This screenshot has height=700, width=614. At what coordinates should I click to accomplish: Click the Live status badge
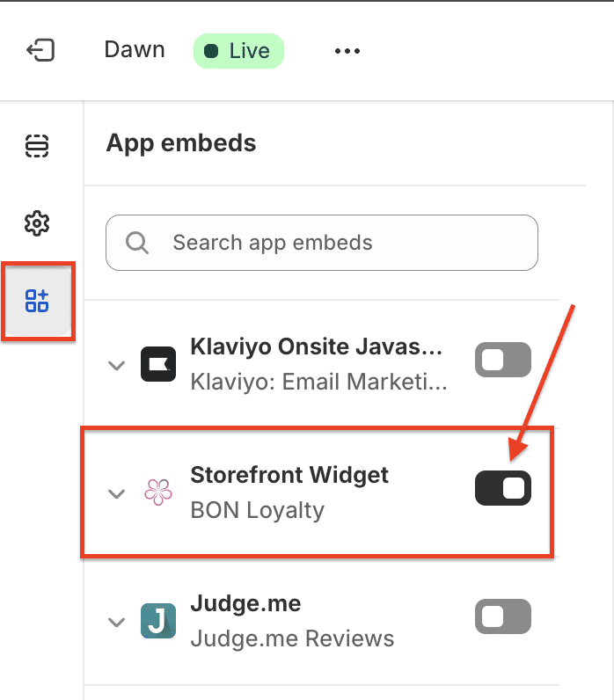(x=238, y=51)
